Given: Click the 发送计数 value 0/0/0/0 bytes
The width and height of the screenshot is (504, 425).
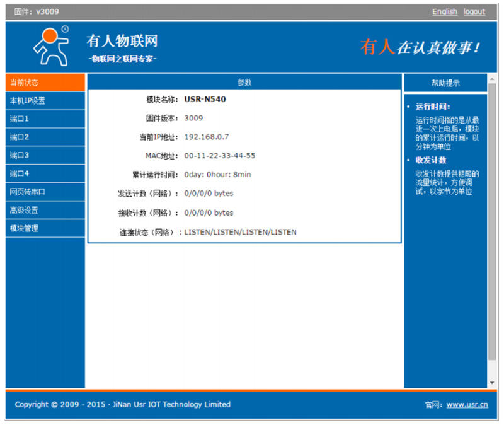Looking at the screenshot, I should point(209,194).
